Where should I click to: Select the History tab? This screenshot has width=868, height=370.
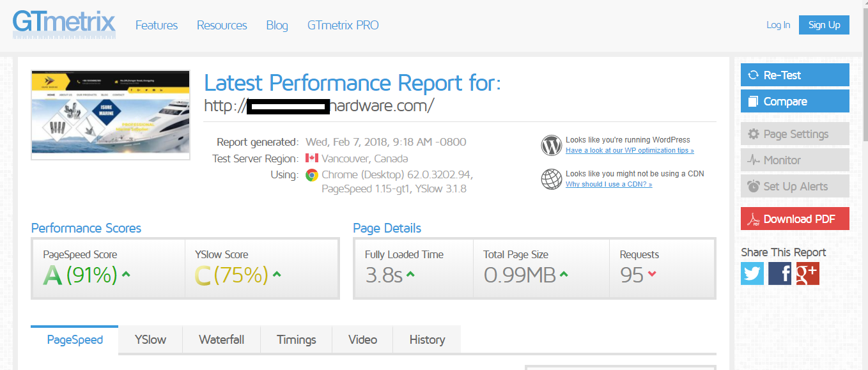(x=427, y=340)
